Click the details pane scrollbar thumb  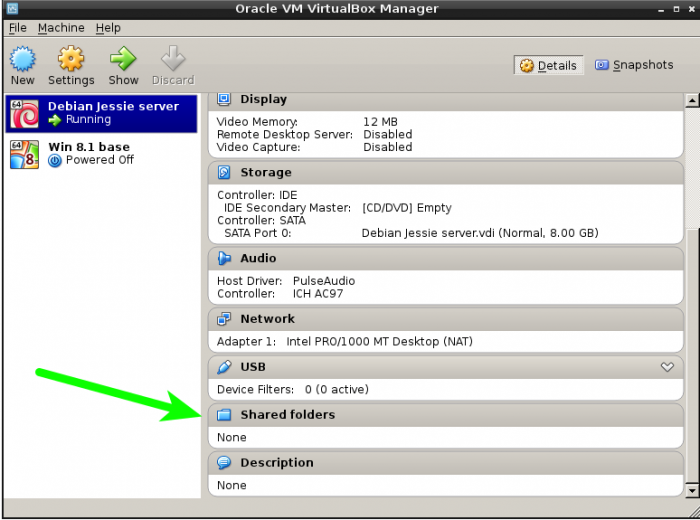coord(692,356)
